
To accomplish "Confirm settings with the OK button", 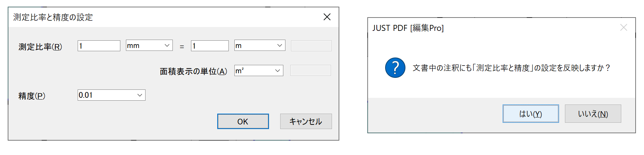I will (243, 121).
